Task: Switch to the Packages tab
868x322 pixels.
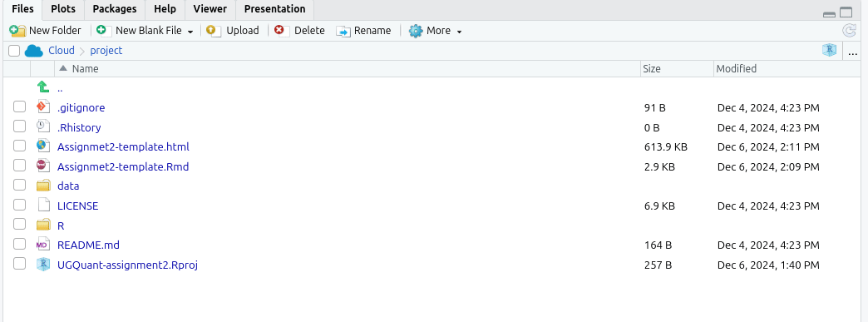Action: pos(115,9)
